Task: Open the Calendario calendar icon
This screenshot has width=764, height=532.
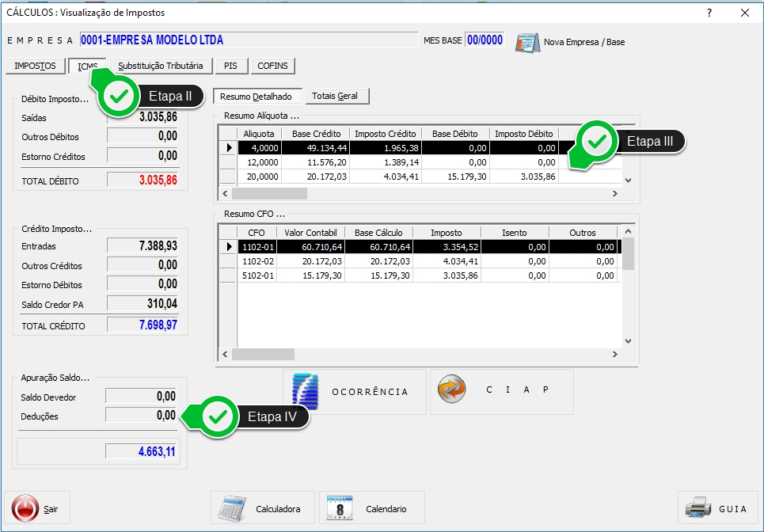Action: pyautogui.click(x=340, y=508)
